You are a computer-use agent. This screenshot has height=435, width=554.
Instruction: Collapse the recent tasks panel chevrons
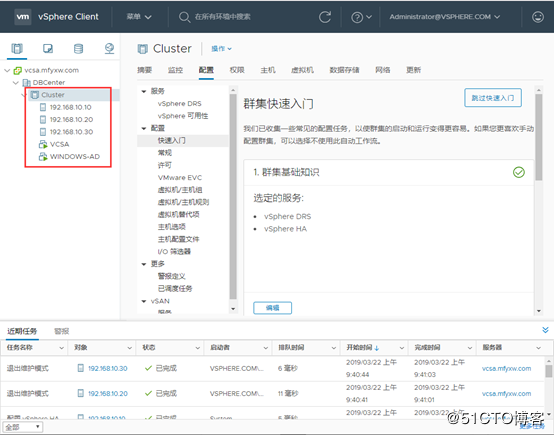pos(545,330)
